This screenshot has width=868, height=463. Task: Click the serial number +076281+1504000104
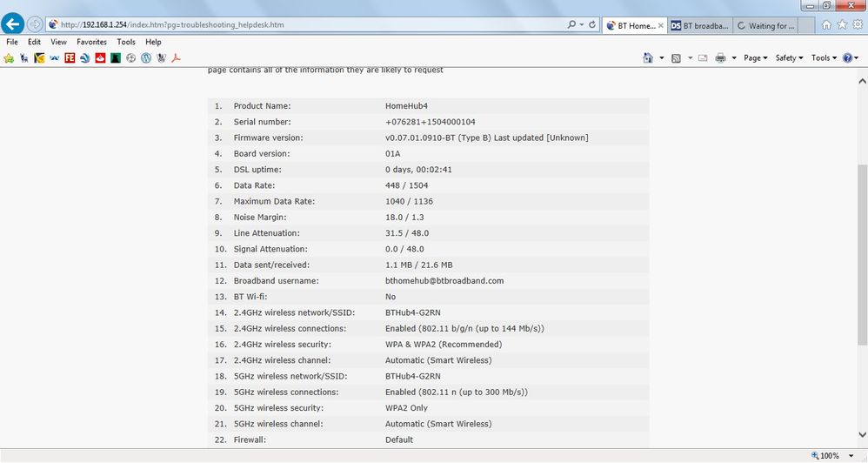(x=431, y=122)
